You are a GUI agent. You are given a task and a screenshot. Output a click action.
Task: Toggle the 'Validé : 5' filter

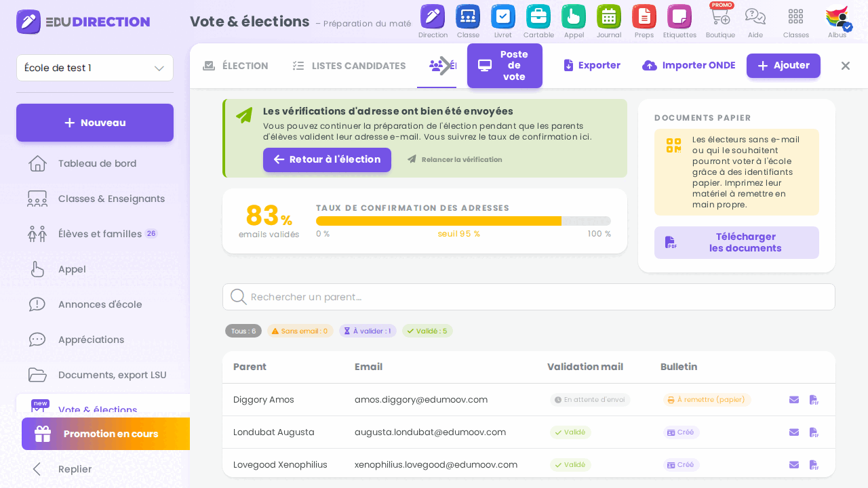[427, 331]
